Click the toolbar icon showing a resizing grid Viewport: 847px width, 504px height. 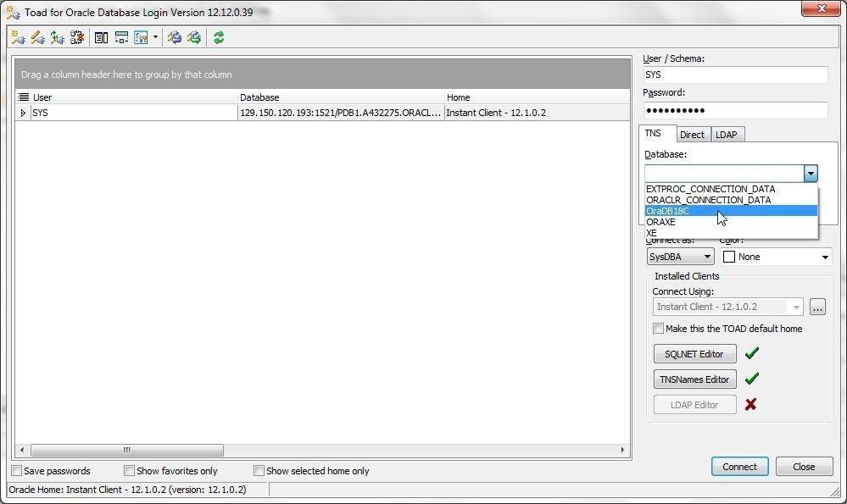coord(121,37)
